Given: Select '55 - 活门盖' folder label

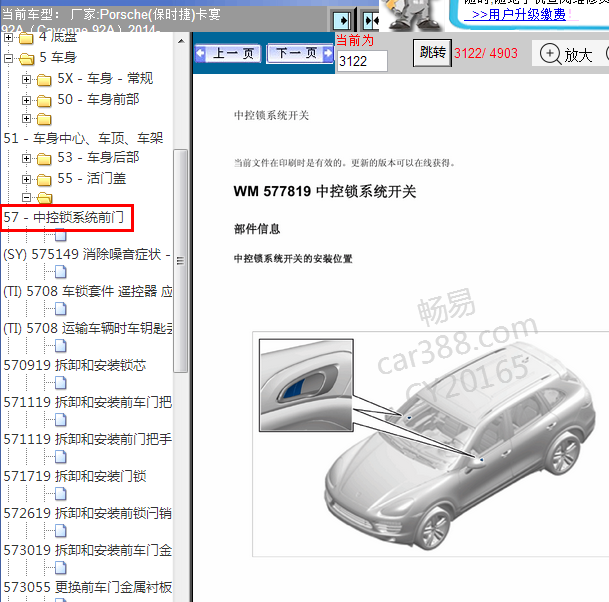Looking at the screenshot, I should [92, 178].
